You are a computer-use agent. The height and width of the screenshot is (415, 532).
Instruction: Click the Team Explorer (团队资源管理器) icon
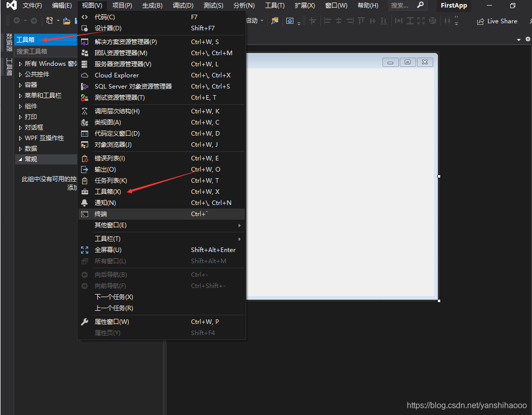coord(85,53)
